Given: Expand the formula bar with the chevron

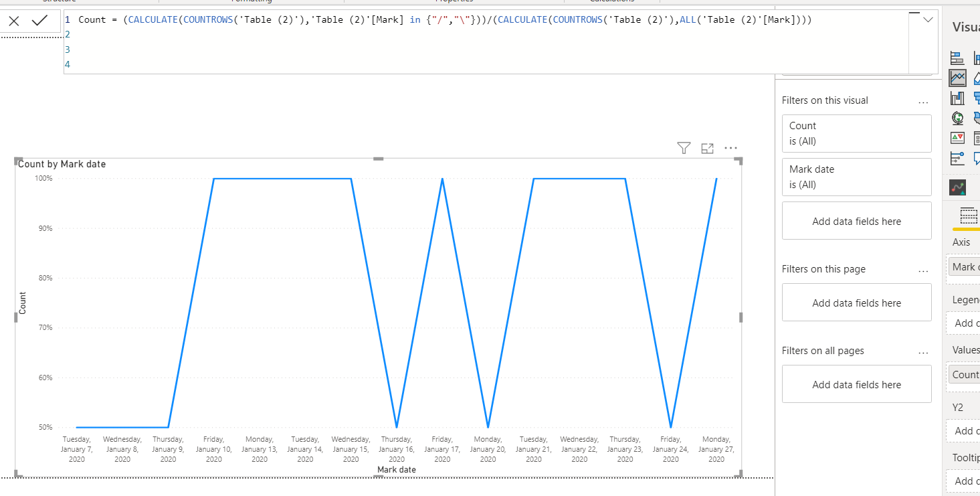Looking at the screenshot, I should [928, 20].
